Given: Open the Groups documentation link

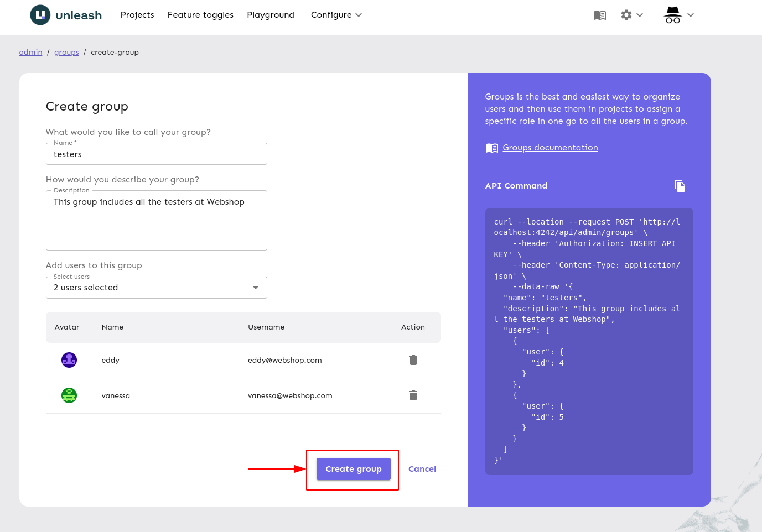Looking at the screenshot, I should pos(550,148).
